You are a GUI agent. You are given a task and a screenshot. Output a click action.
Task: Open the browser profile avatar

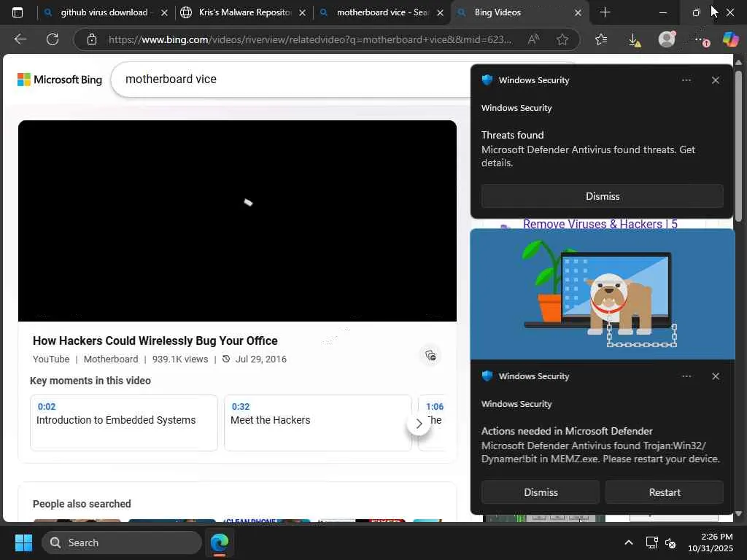(x=667, y=39)
